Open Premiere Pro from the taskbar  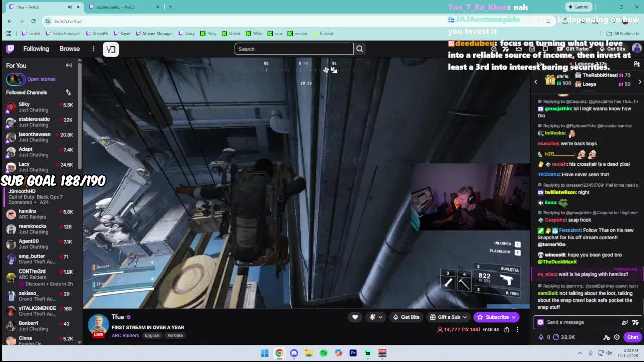click(x=353, y=353)
